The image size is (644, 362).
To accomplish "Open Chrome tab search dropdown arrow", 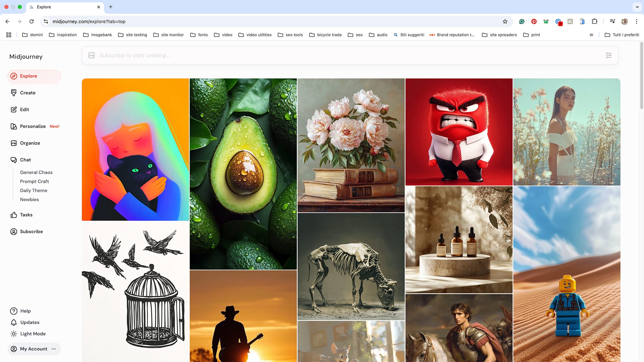I will (x=637, y=7).
